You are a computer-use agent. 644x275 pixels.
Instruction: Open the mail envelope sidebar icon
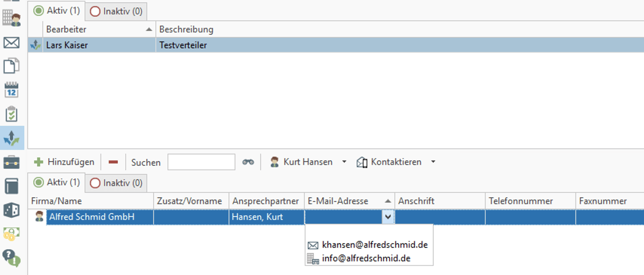click(x=11, y=43)
